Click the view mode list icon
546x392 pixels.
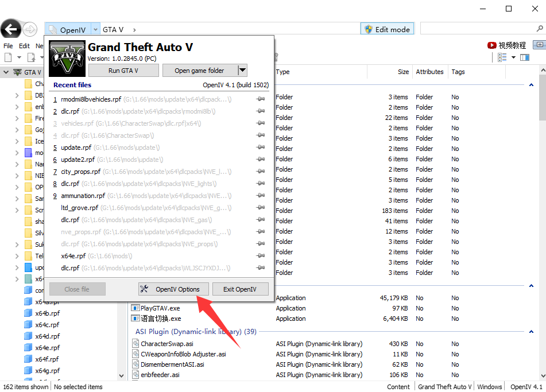pyautogui.click(x=502, y=57)
